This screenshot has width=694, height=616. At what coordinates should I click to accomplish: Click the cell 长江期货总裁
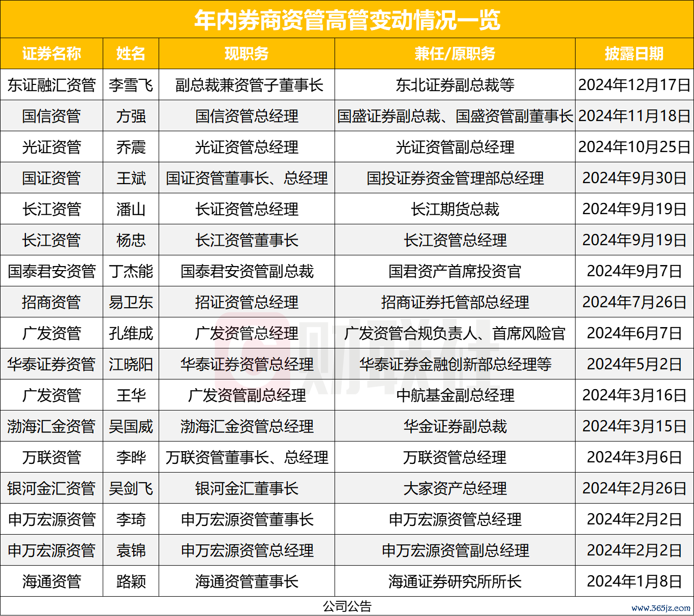click(455, 209)
